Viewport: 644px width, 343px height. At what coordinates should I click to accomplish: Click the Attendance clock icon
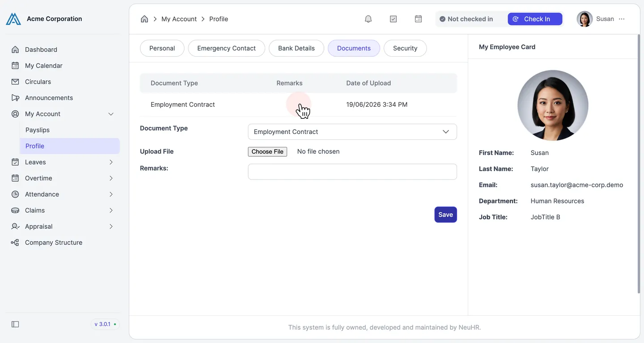[x=15, y=194]
